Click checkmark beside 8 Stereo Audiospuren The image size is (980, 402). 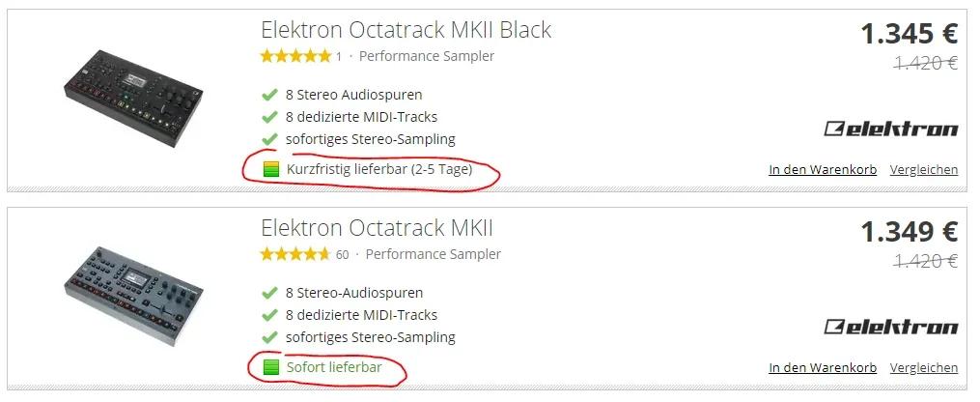point(270,95)
